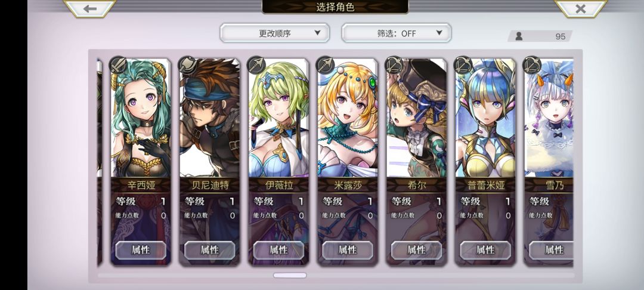This screenshot has width=644, height=290.
Task: View 属性 of 普蕾米娅
Action: (x=485, y=250)
